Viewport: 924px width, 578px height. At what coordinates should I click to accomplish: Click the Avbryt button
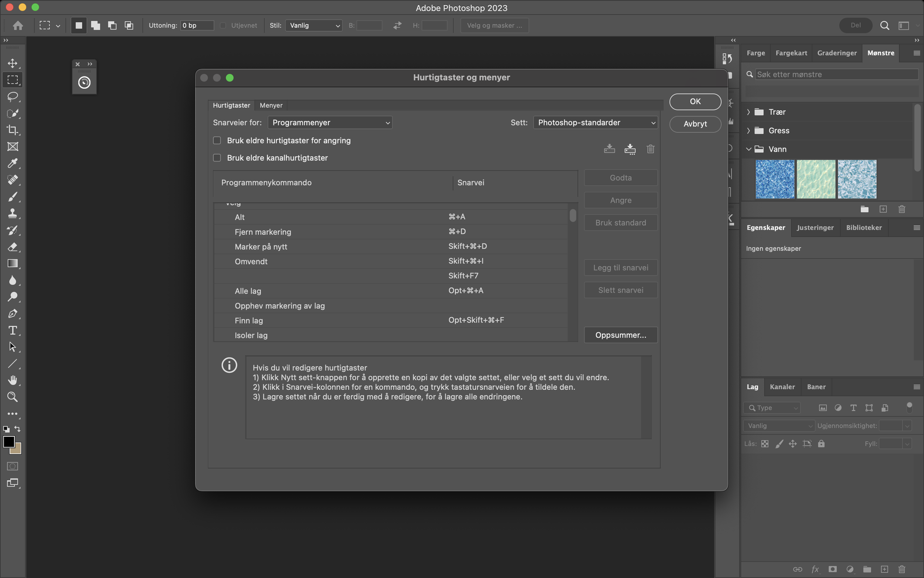pos(695,124)
